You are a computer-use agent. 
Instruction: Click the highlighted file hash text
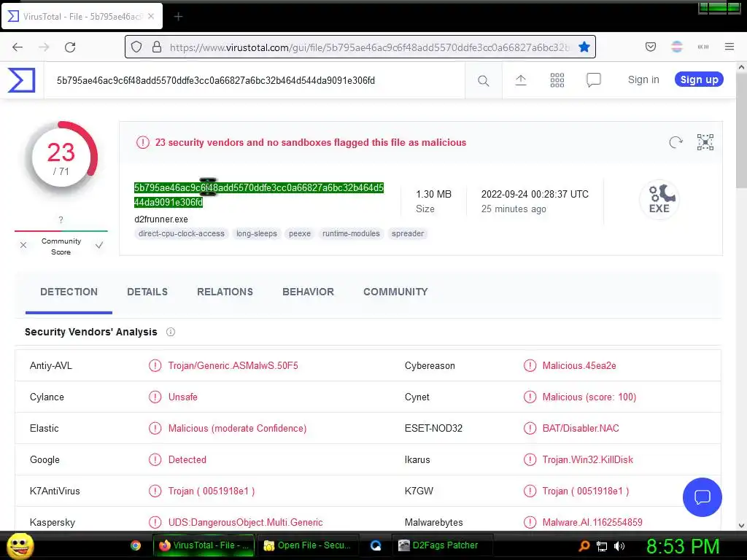(259, 195)
